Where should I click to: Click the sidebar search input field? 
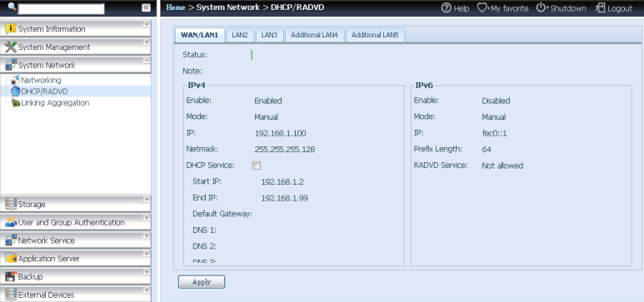61,8
